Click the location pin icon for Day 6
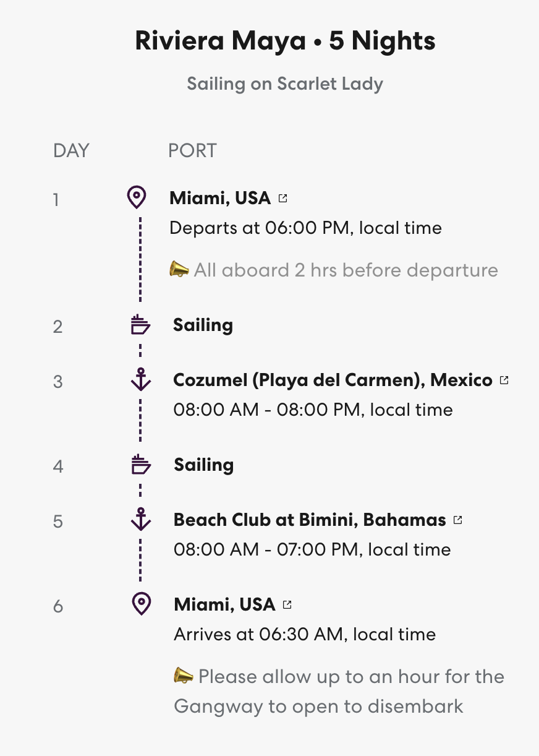 142,603
